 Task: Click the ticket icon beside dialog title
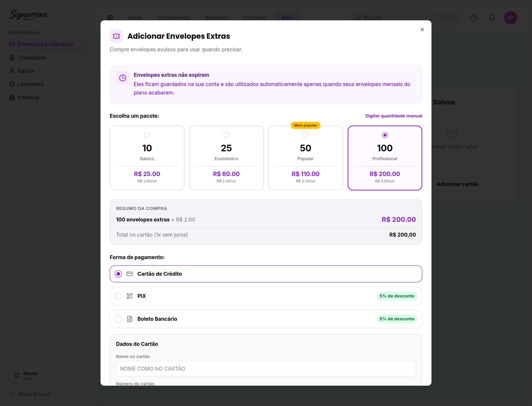tap(116, 36)
